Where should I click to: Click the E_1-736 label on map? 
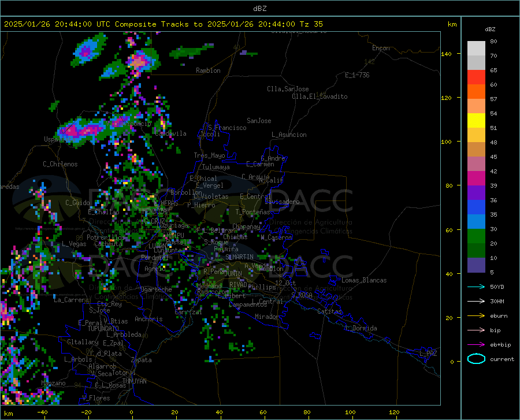pos(357,75)
